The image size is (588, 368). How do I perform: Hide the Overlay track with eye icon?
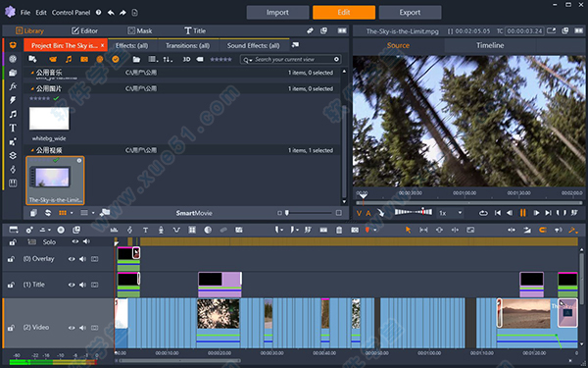point(72,259)
